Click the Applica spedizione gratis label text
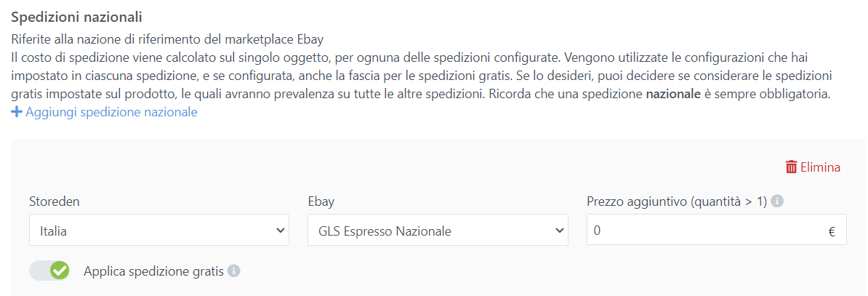The height and width of the screenshot is (296, 868). click(153, 271)
